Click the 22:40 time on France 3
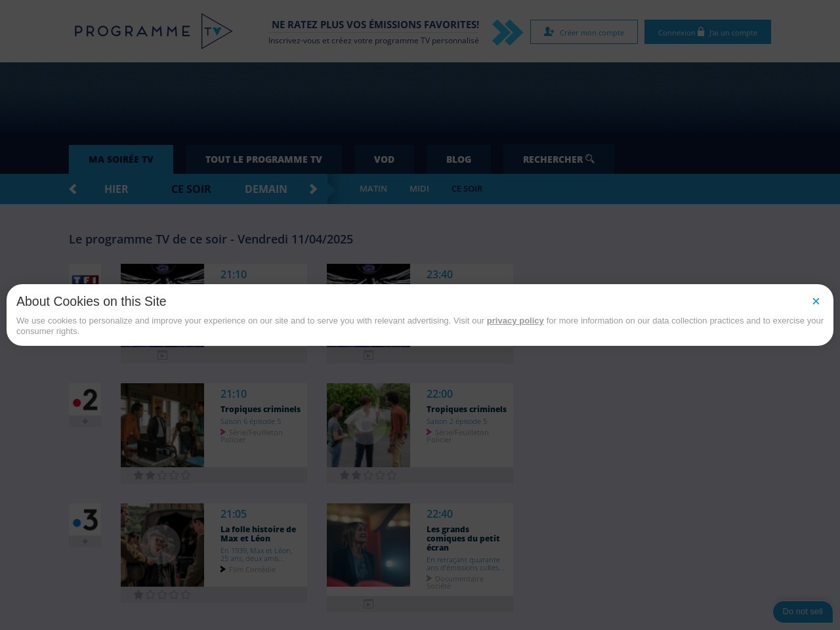The height and width of the screenshot is (630, 840). tap(440, 514)
